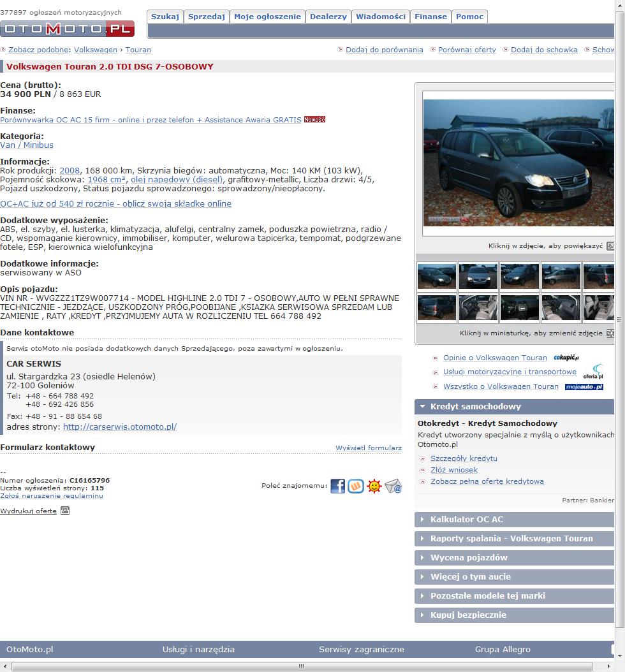Select the second top-row thumbnail (front view)

click(478, 277)
